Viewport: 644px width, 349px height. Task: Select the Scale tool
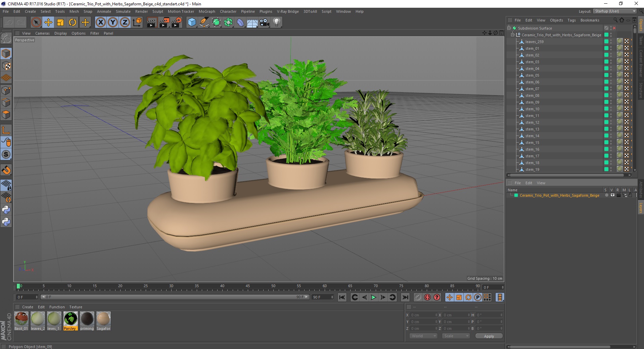click(x=60, y=23)
